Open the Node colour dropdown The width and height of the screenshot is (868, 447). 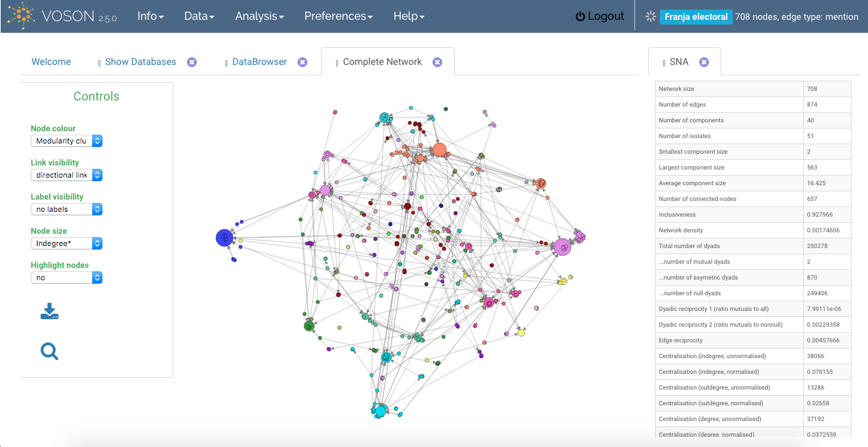[66, 141]
